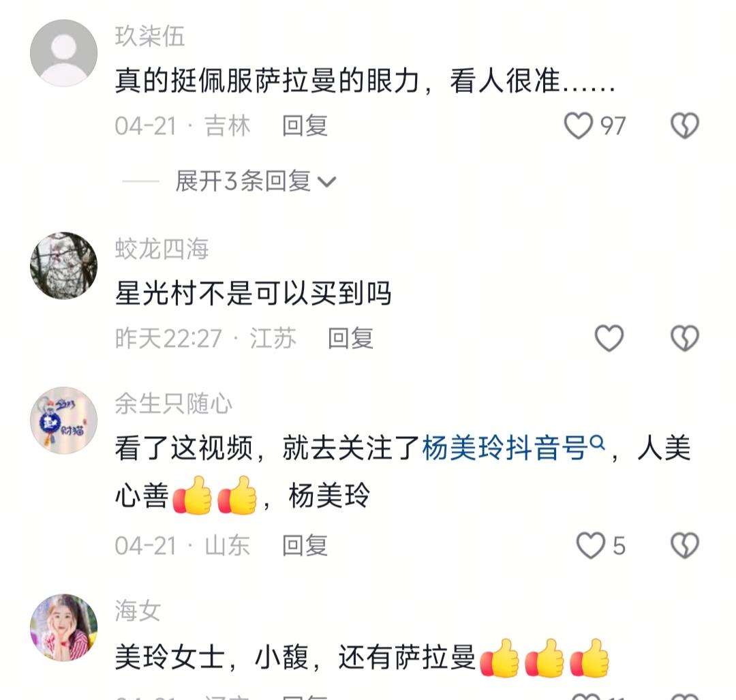Open 海女's profile avatar

click(64, 628)
